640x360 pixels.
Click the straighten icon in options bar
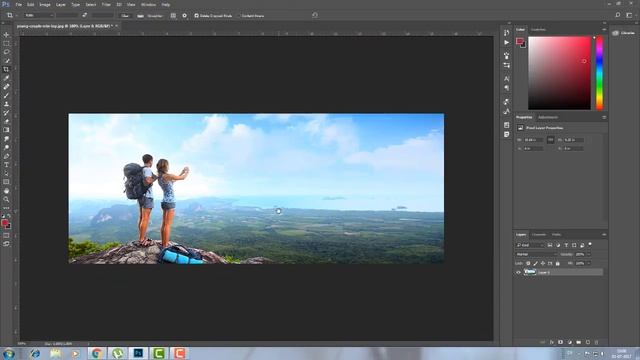pyautogui.click(x=140, y=16)
